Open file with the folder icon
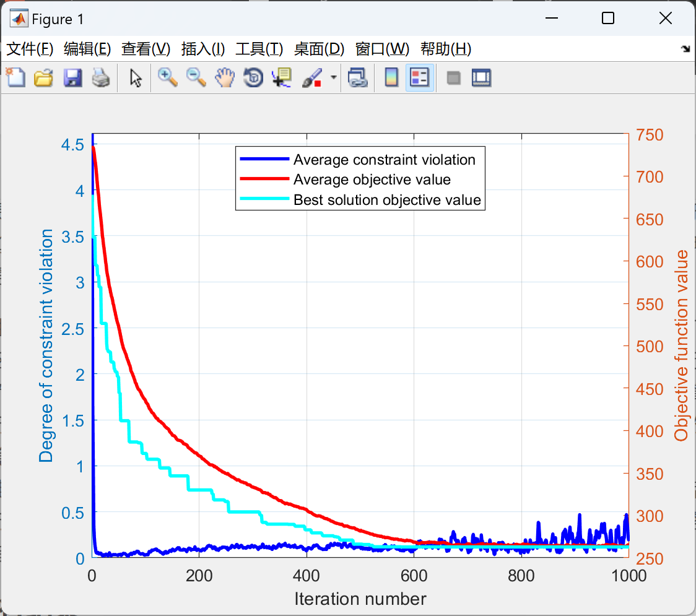Viewport: 696px width, 616px height. coord(43,77)
